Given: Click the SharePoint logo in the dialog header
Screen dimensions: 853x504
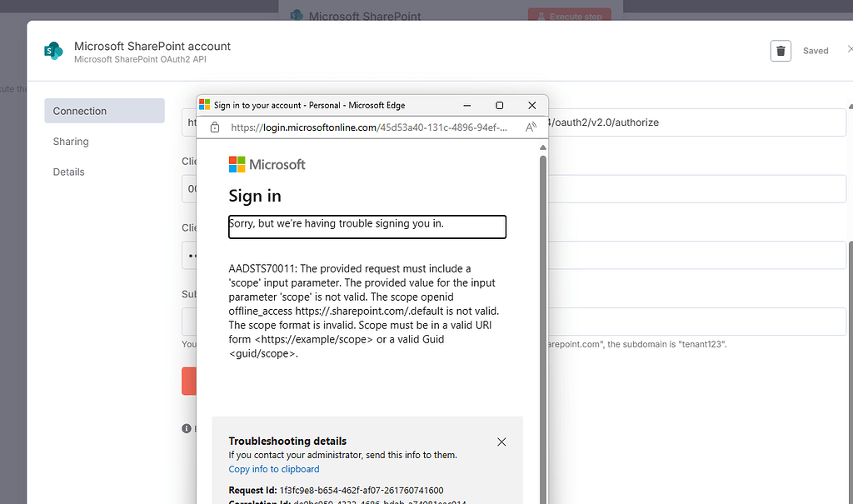Looking at the screenshot, I should 53,51.
